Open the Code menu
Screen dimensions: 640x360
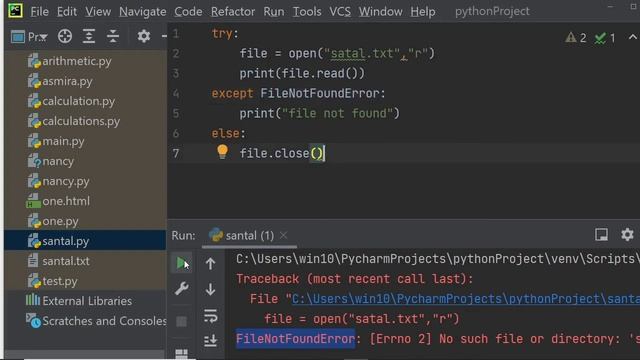coord(188,11)
